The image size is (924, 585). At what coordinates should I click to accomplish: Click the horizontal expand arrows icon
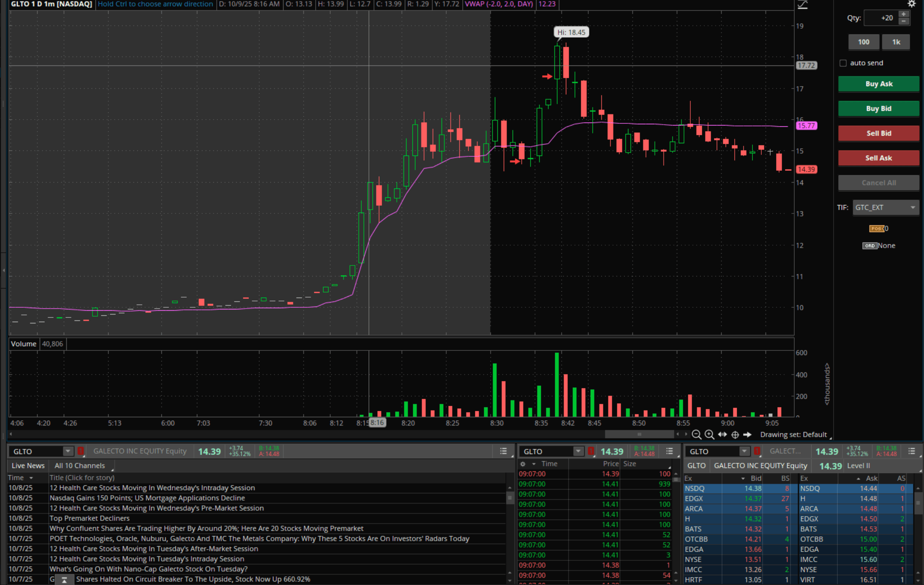click(x=722, y=435)
